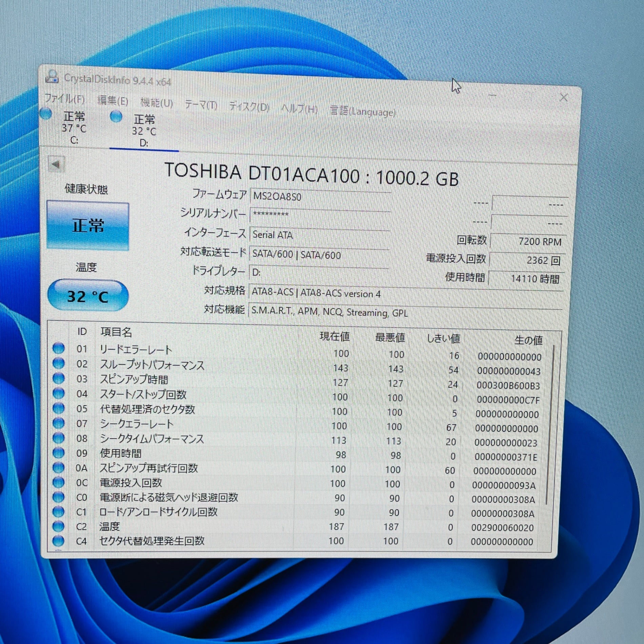Screen dimensions: 644x644
Task: Click the blue status orb for drive C:
Action: tap(46, 114)
